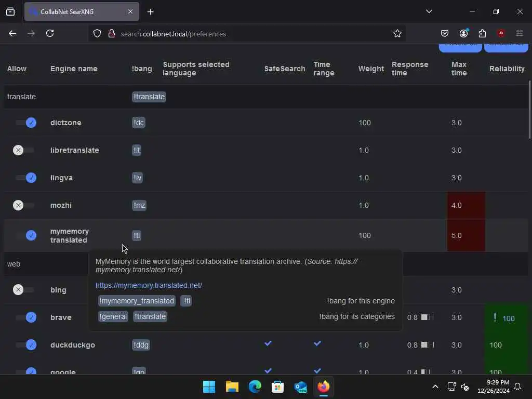
Task: Click the duckduckgo reliability 100 cell
Action: coord(507,345)
